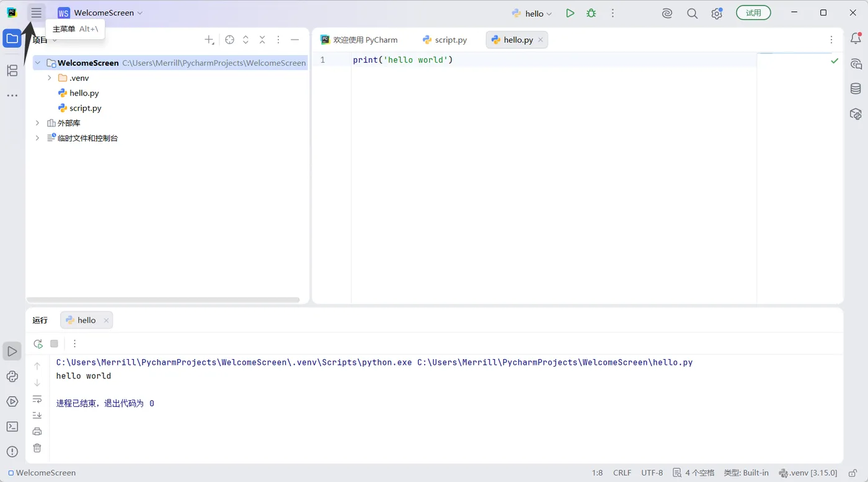Toggle the Project tool window folder icon
This screenshot has width=868, height=482.
point(12,38)
